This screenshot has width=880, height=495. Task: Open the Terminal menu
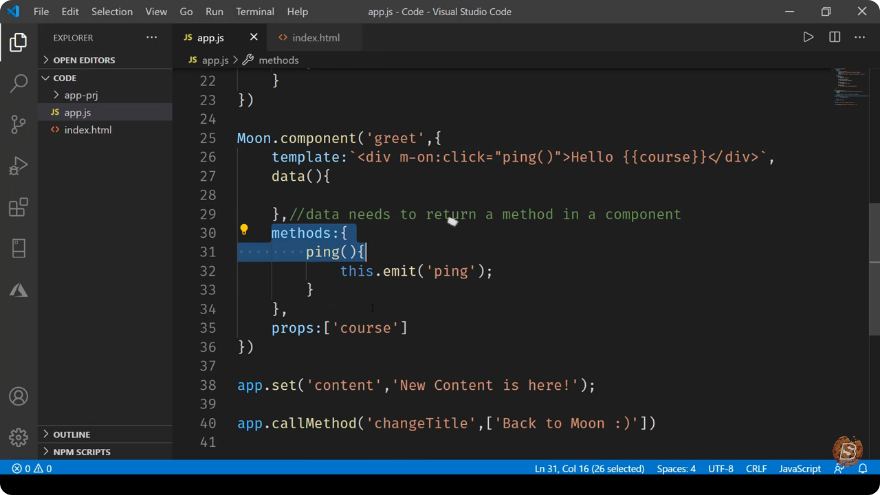click(x=255, y=11)
